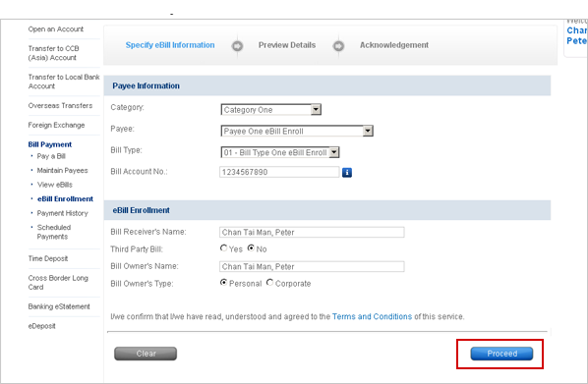Viewport: 588px width, 384px height.
Task: Open Foreign Exchange section
Action: pos(57,125)
